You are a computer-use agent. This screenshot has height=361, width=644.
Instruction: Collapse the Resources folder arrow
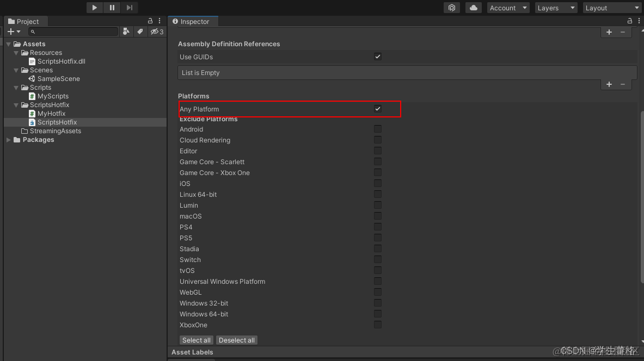pos(16,53)
